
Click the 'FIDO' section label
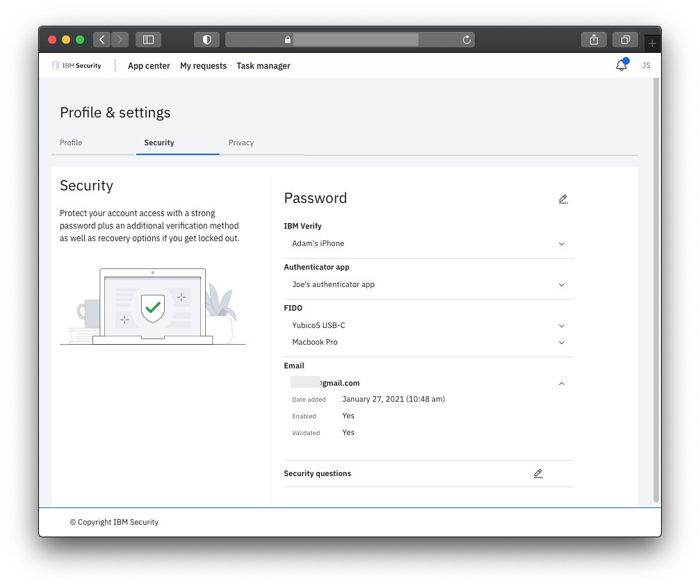[293, 308]
